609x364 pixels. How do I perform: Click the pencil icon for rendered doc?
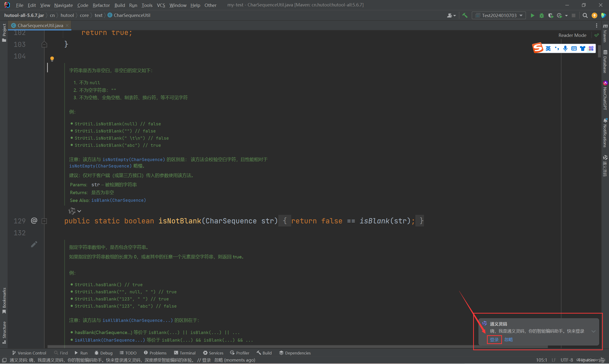tap(34, 244)
